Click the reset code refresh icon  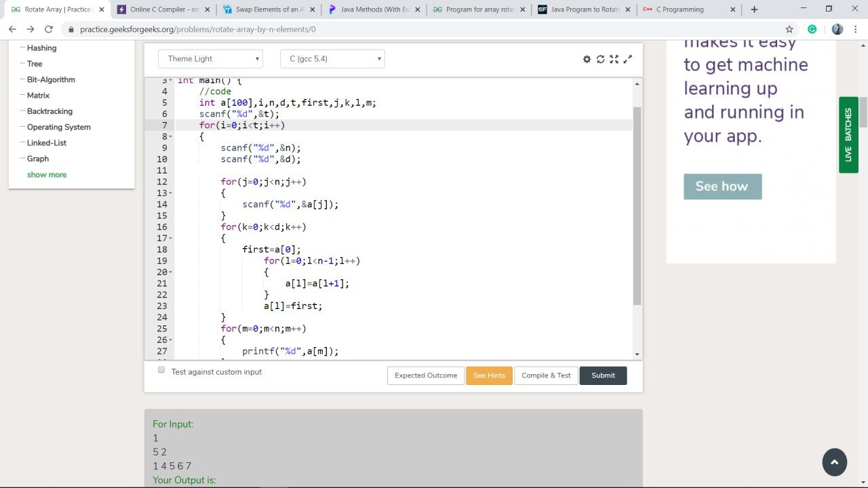(600, 59)
